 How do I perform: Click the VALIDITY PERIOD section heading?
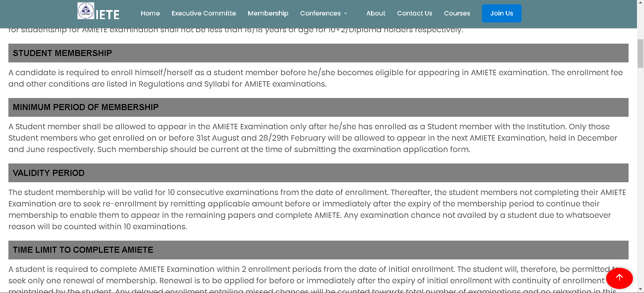click(48, 173)
